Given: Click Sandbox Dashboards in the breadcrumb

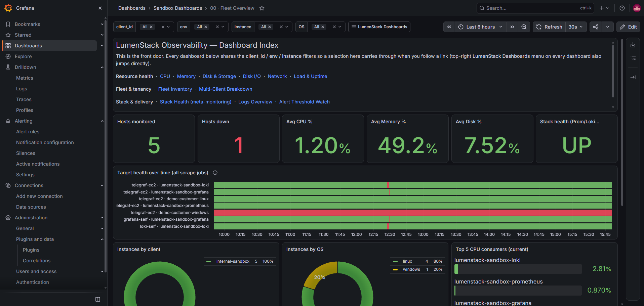Looking at the screenshot, I should click(x=178, y=8).
